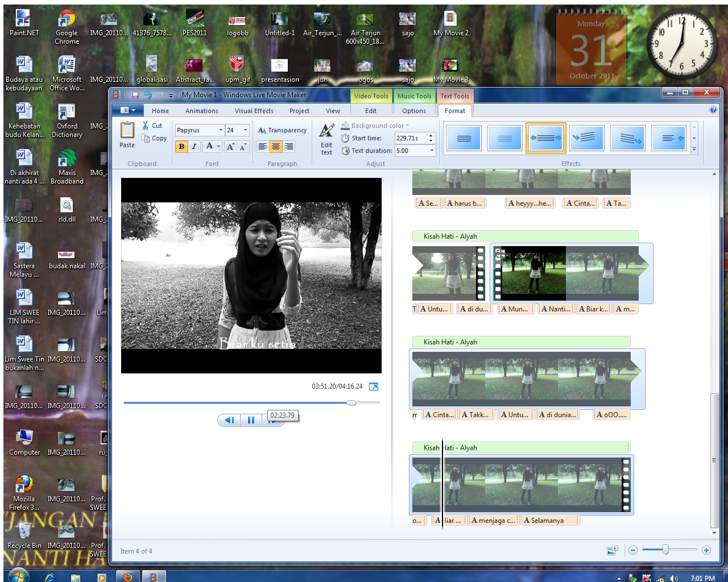This screenshot has height=582, width=728.
Task: Toggle italic text formatting
Action: coord(193,146)
